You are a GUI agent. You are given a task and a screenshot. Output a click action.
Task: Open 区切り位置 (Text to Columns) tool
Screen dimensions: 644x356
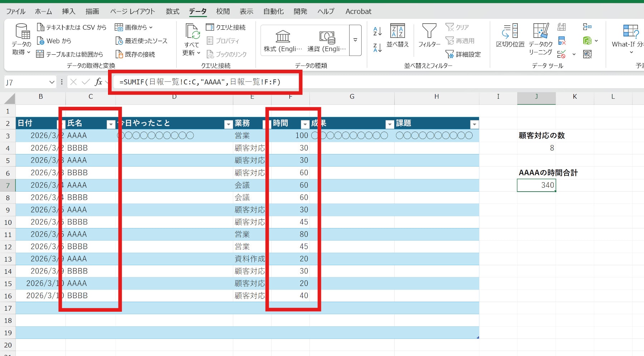(x=510, y=31)
